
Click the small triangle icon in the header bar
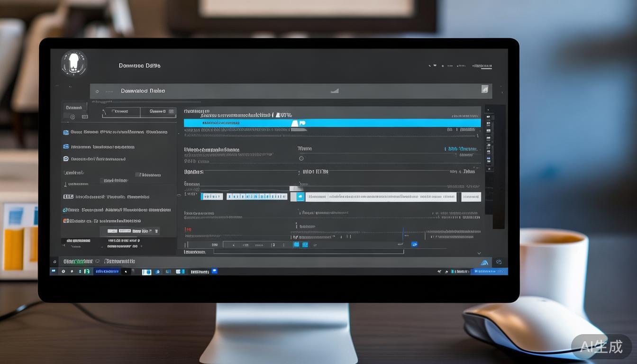coord(335,91)
